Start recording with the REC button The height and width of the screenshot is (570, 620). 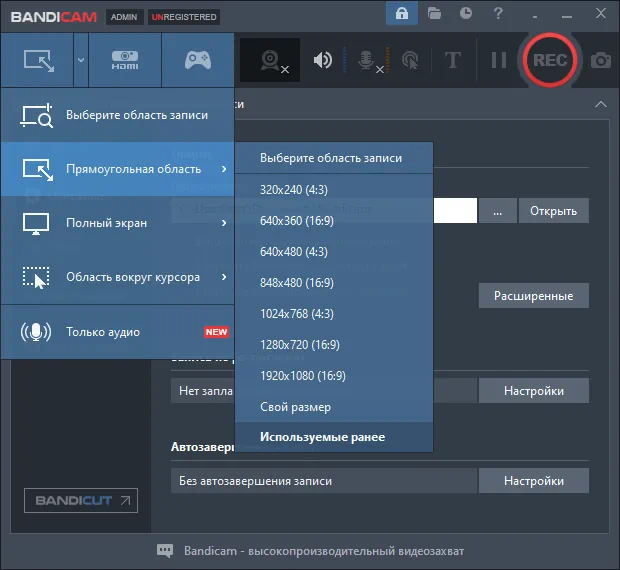pos(550,60)
